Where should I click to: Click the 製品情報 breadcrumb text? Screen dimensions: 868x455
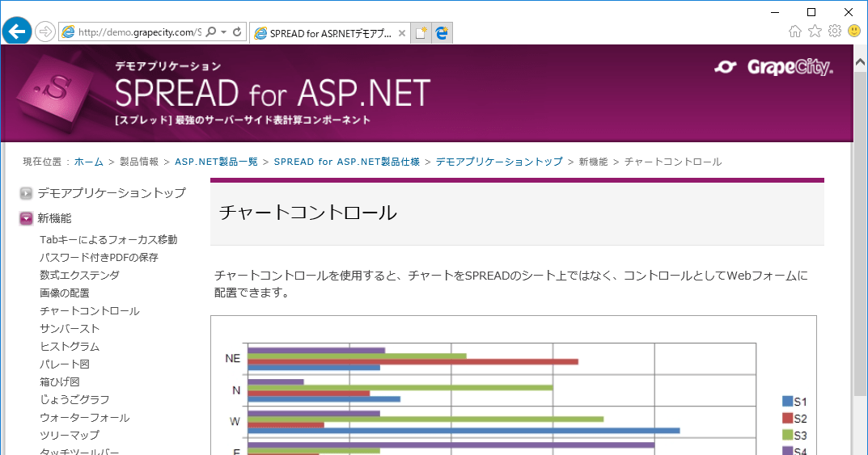tap(139, 162)
